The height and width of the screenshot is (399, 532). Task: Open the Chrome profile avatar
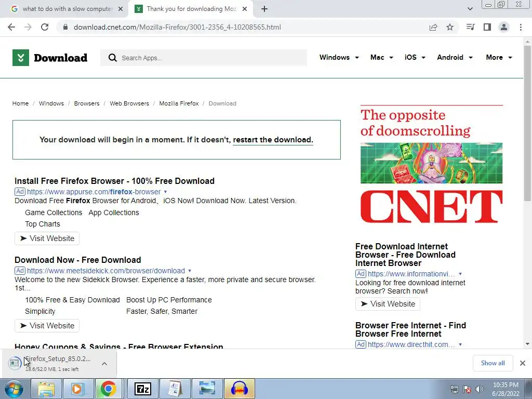(x=504, y=27)
